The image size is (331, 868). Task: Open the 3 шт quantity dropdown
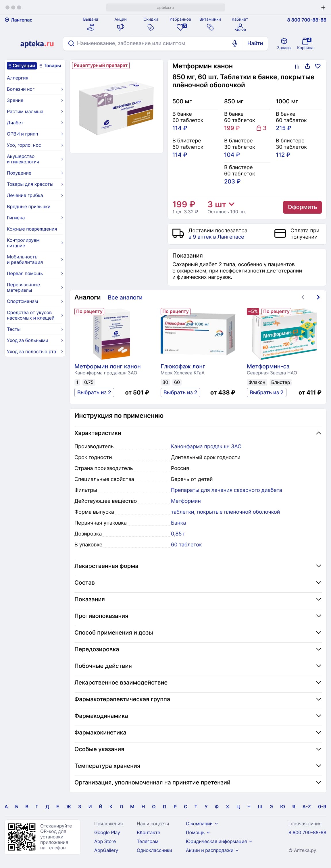(x=221, y=204)
